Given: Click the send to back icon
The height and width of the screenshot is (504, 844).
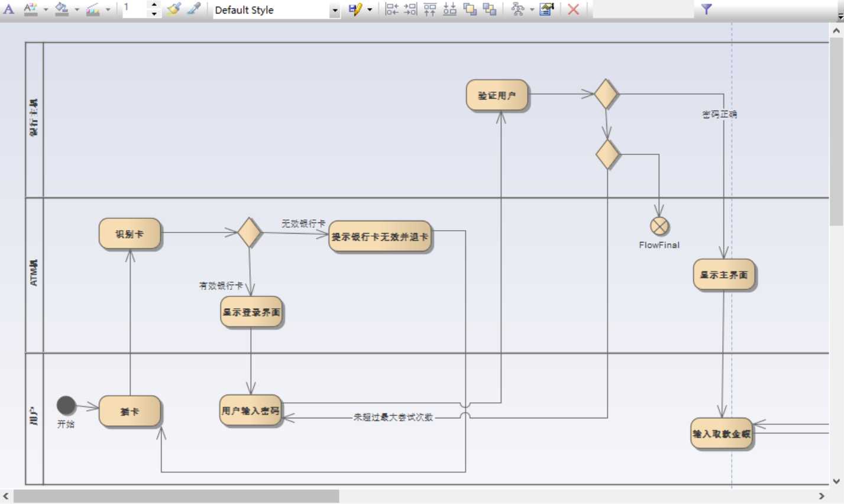Looking at the screenshot, I should [x=489, y=9].
